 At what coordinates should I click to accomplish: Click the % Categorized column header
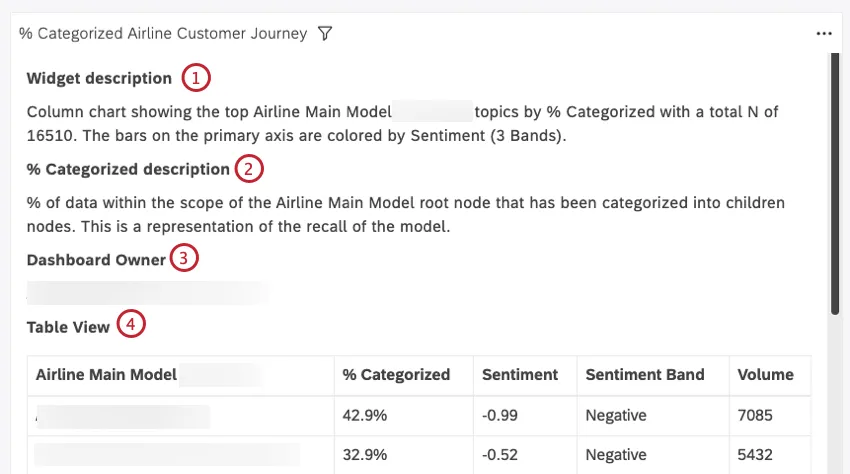pyautogui.click(x=396, y=375)
